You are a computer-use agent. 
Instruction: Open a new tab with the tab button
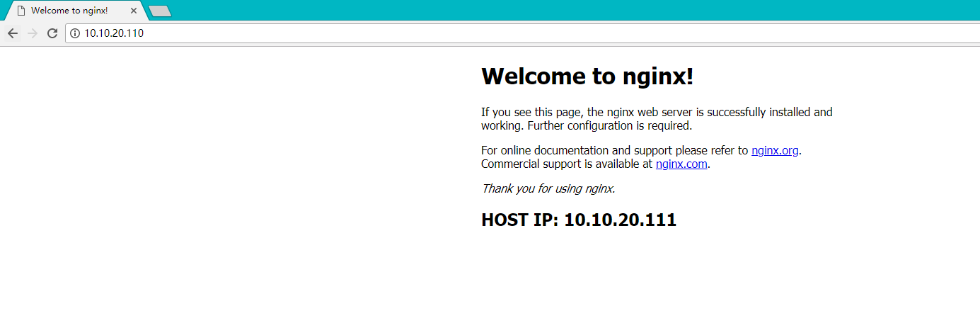(160, 11)
